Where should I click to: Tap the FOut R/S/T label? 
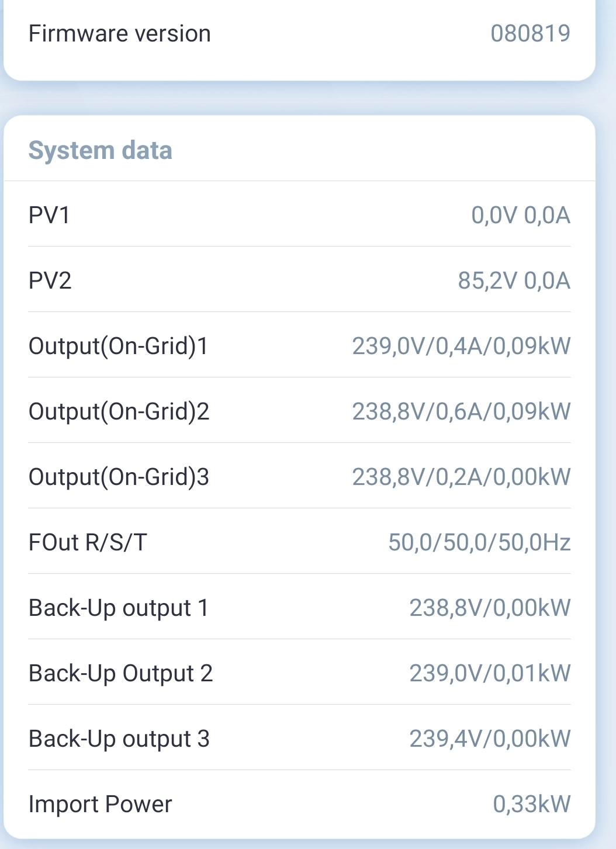click(x=88, y=542)
